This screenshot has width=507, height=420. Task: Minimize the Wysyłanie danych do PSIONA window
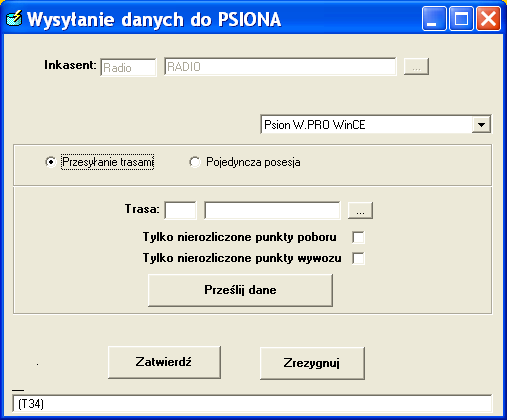click(x=434, y=19)
